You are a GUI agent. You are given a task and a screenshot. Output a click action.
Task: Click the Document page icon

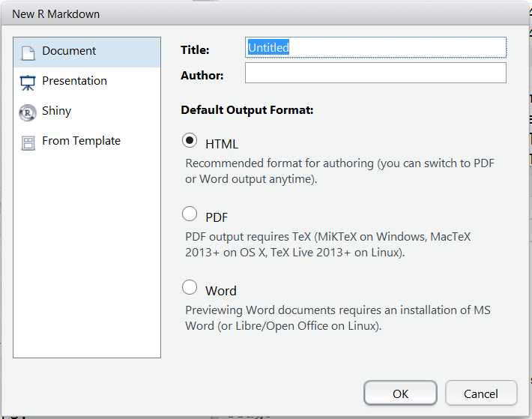click(x=28, y=52)
